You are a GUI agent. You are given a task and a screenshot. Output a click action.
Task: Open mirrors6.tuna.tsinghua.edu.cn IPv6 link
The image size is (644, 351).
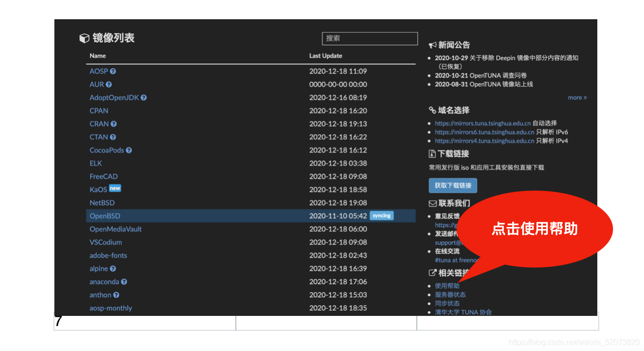tap(485, 132)
